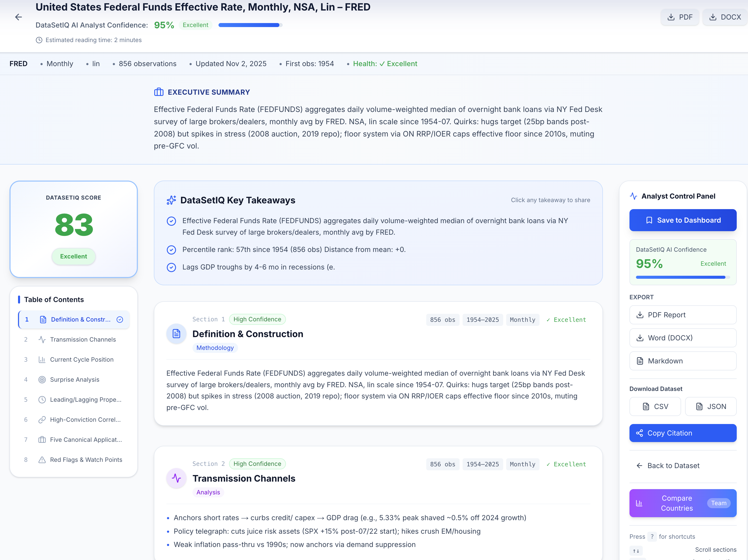The image size is (748, 560).
Task: Click the Leading/Lagging Properties clock icon
Action: pyautogui.click(x=42, y=399)
